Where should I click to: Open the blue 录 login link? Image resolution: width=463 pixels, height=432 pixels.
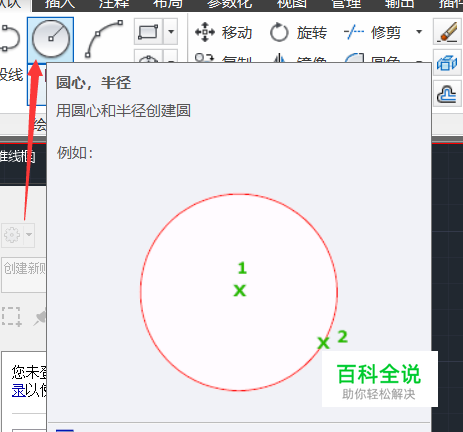coord(19,391)
